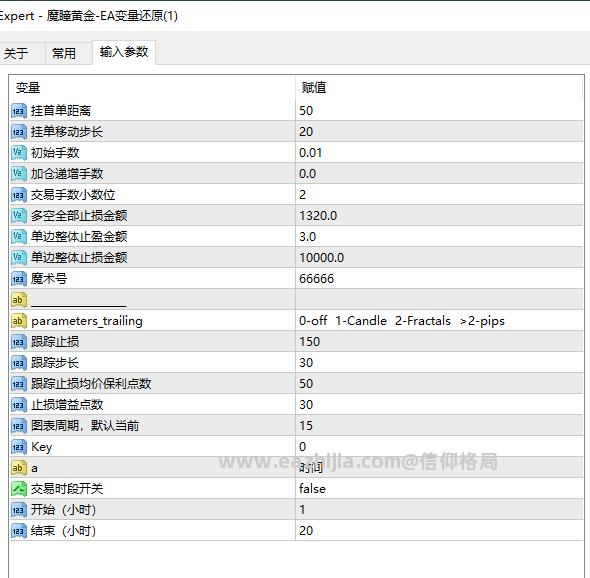Image resolution: width=590 pixels, height=578 pixels.
Task: Click the double-type icon beside 加仓递增手数
Action: [x=19, y=174]
